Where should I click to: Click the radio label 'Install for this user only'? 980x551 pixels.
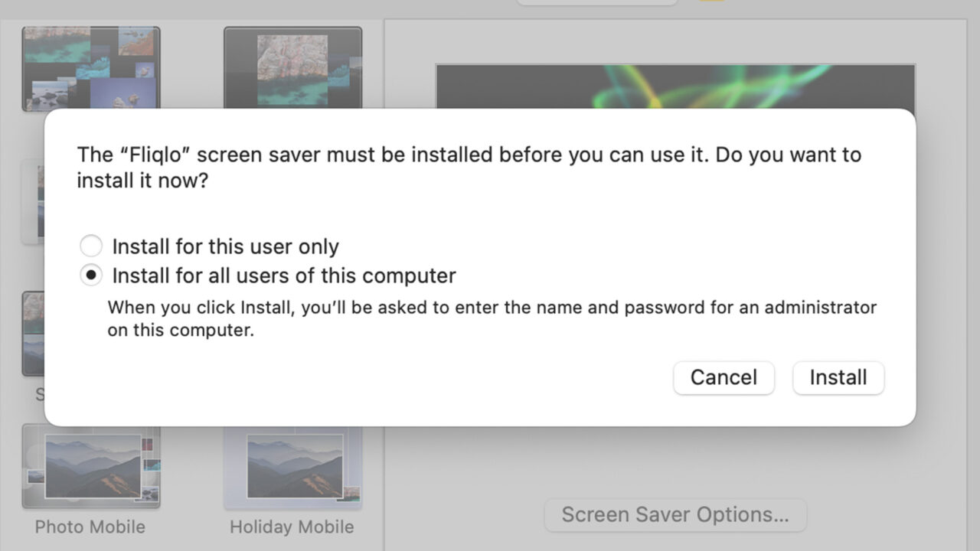coord(225,246)
